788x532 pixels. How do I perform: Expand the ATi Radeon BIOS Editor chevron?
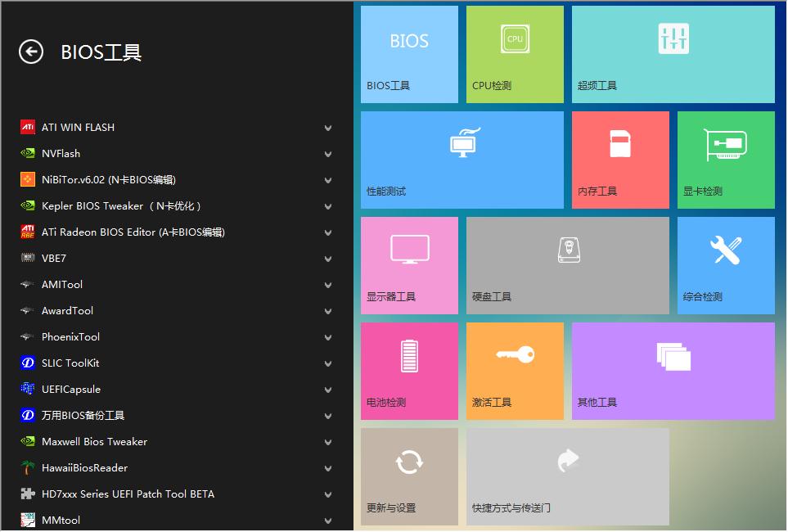click(x=327, y=232)
